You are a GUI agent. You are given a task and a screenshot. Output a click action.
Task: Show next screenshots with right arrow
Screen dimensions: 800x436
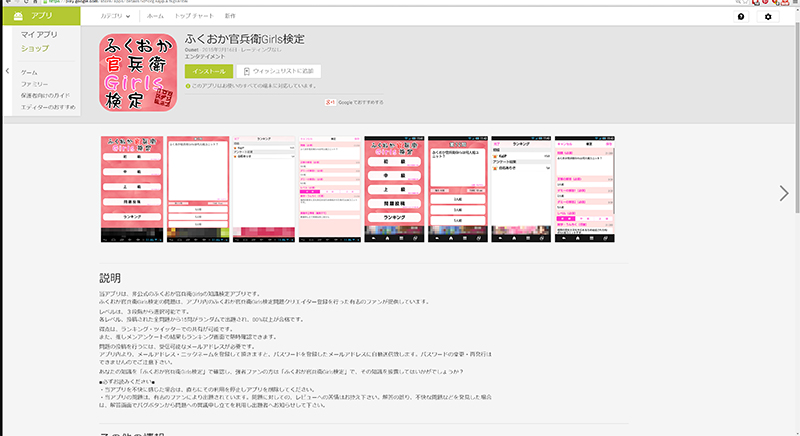(784, 193)
